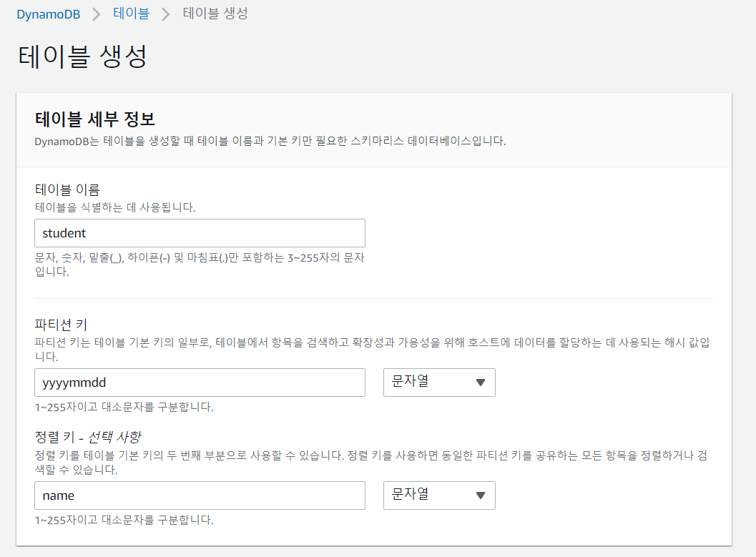
Task: Click the 테이블 세부 정보 heading
Action: click(x=95, y=119)
